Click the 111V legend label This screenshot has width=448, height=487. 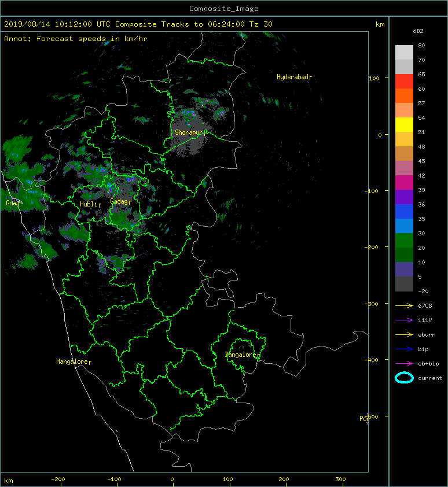pyautogui.click(x=425, y=320)
